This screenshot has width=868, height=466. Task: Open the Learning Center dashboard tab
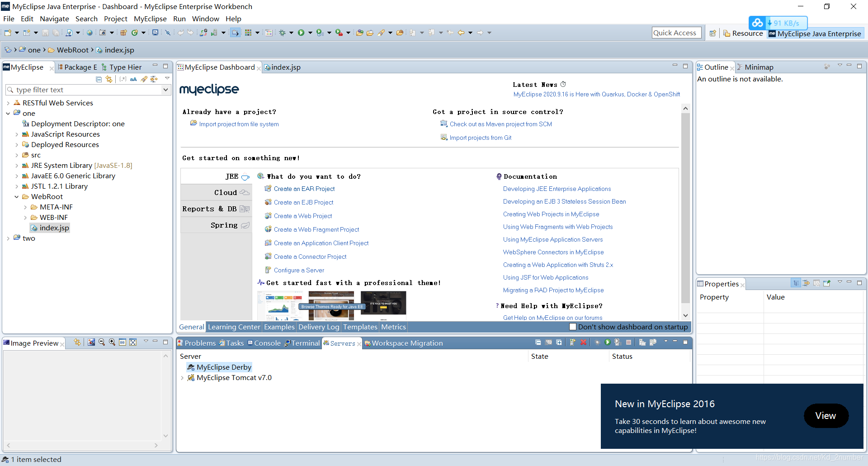234,327
